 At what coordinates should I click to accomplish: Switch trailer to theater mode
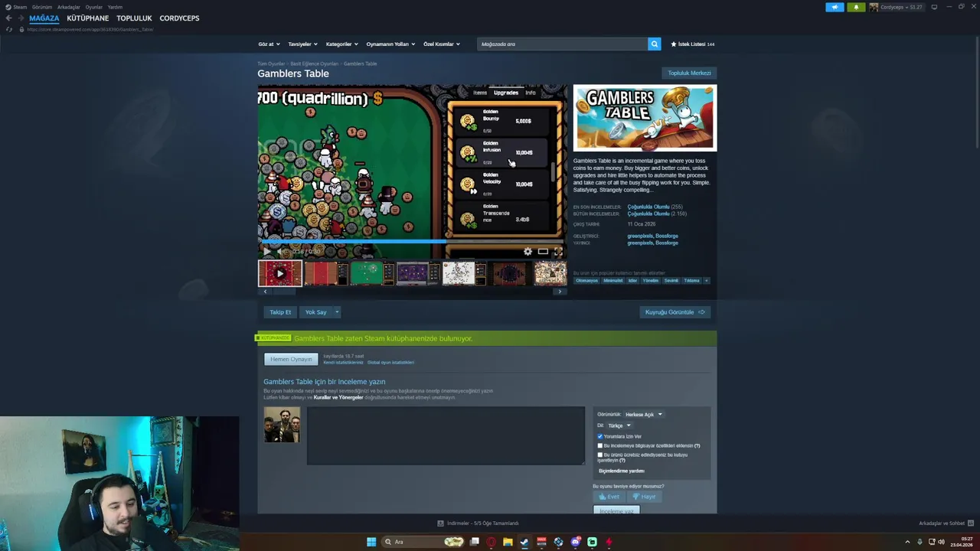[543, 251]
